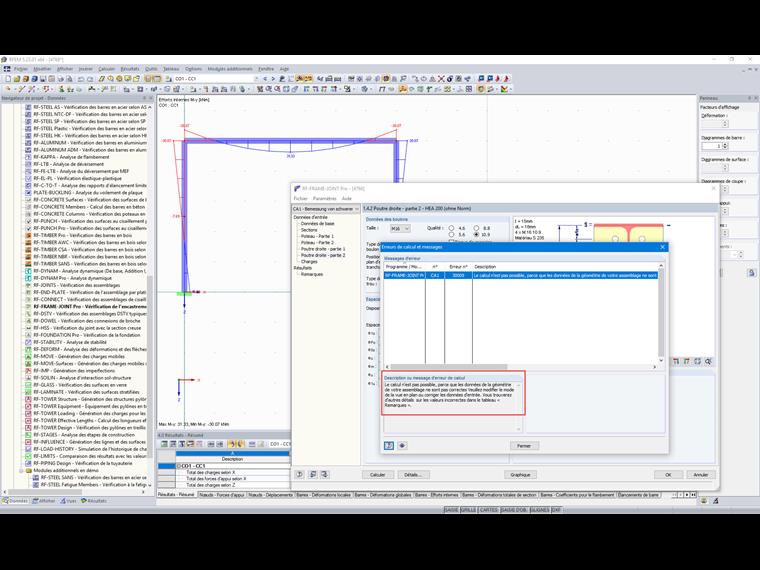Viewport: 760px width, 570px height.
Task: Go to next load case arrow beside CO1 - CC1
Action: point(272,79)
